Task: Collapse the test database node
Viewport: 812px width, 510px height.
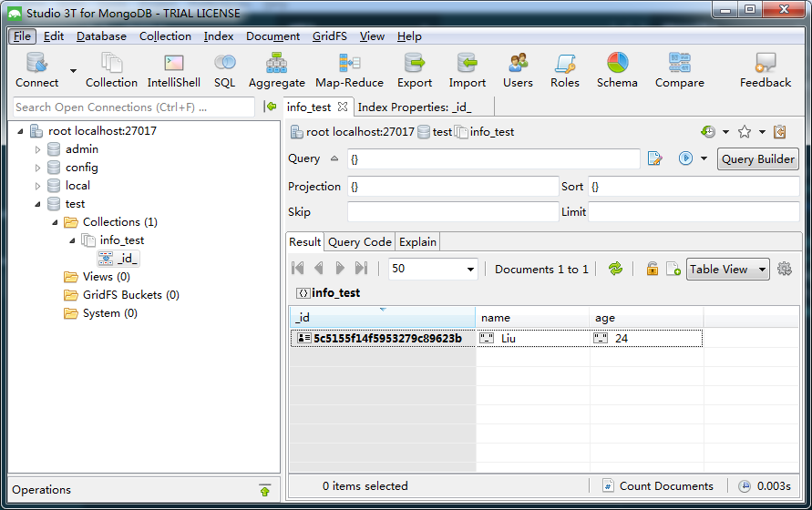Action: [37, 204]
